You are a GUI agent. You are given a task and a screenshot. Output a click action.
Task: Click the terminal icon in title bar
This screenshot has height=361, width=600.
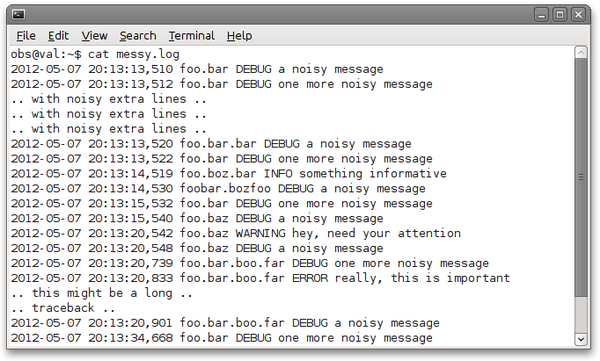[x=18, y=15]
